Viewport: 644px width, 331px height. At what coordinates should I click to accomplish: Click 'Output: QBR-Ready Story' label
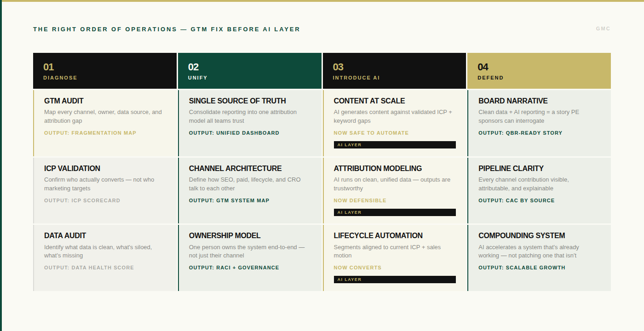(x=520, y=133)
